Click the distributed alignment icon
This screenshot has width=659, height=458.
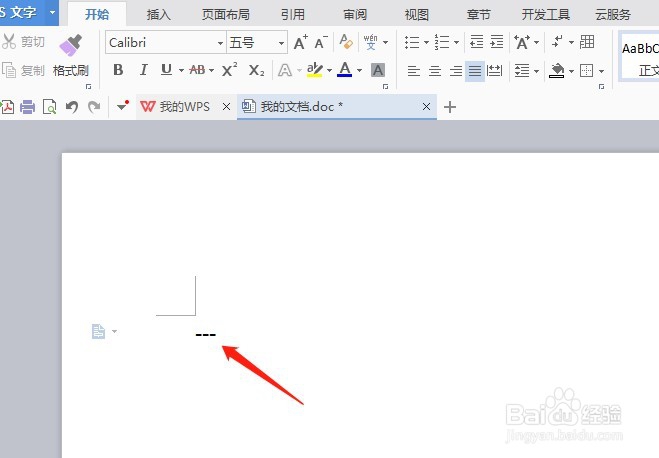(x=495, y=71)
